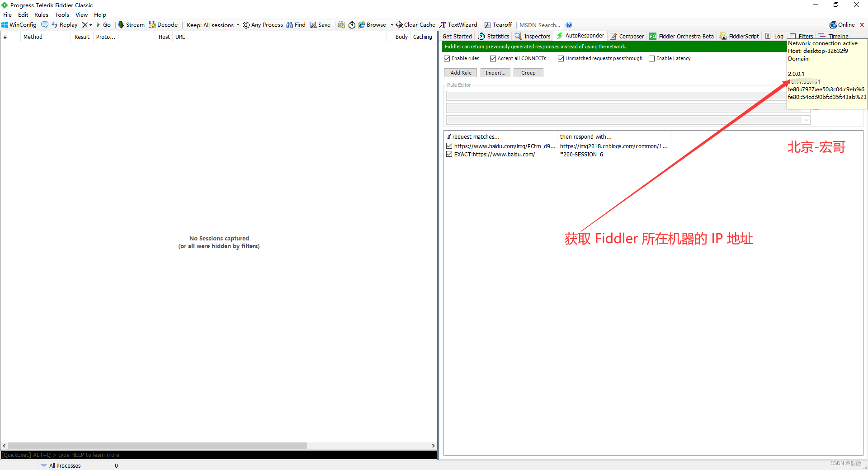This screenshot has height=470, width=868.
Task: Click the sessions list horizontal scrollbar
Action: 157,446
